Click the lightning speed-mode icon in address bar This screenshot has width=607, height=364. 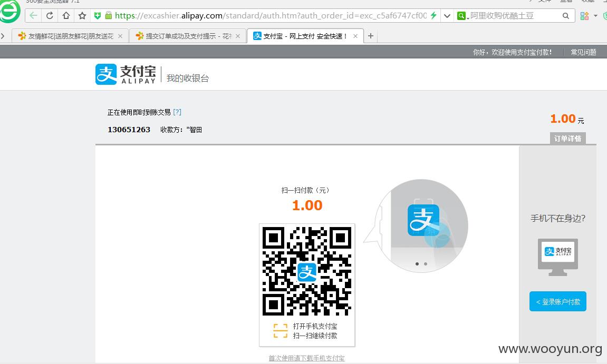coord(433,15)
